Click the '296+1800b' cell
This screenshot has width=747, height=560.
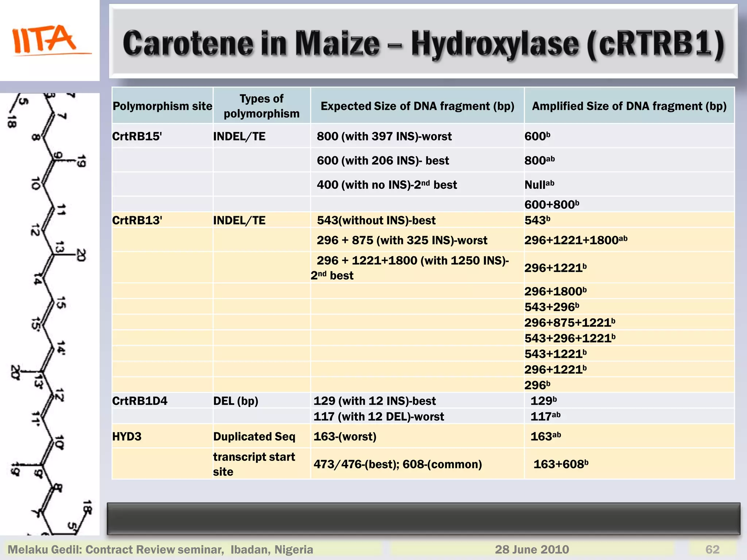coord(629,291)
